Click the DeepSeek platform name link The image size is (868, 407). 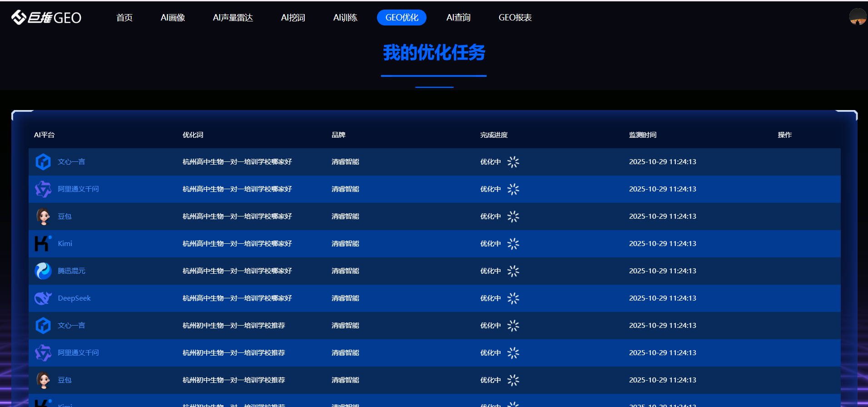pyautogui.click(x=74, y=298)
